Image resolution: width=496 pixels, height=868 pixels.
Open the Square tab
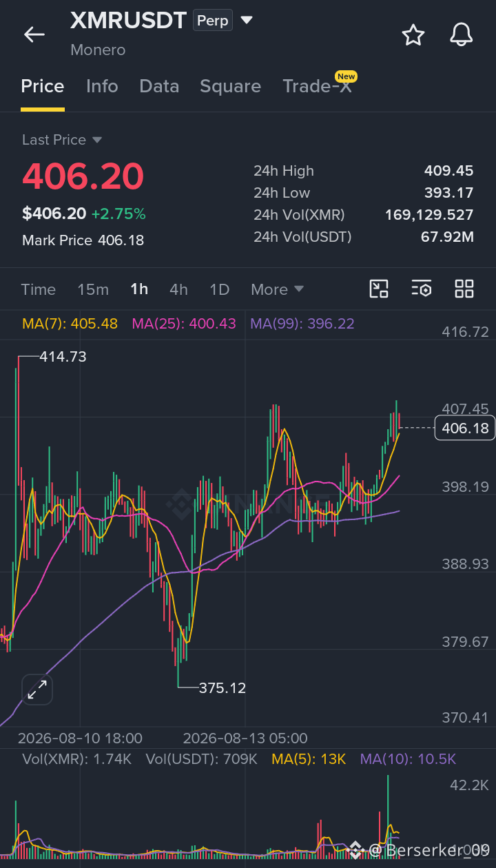[x=231, y=86]
